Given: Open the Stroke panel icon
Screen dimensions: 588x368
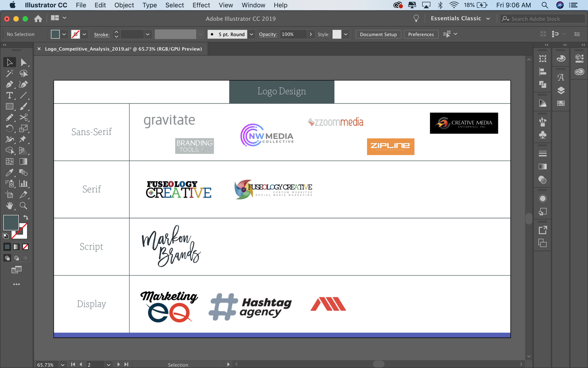Looking at the screenshot, I should pos(542,154).
